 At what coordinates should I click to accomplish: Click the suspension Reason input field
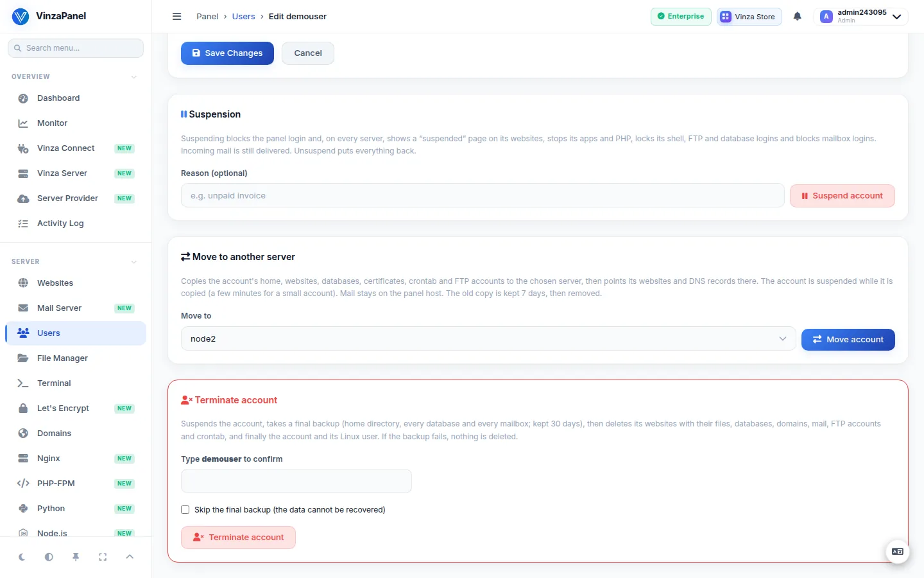(483, 196)
